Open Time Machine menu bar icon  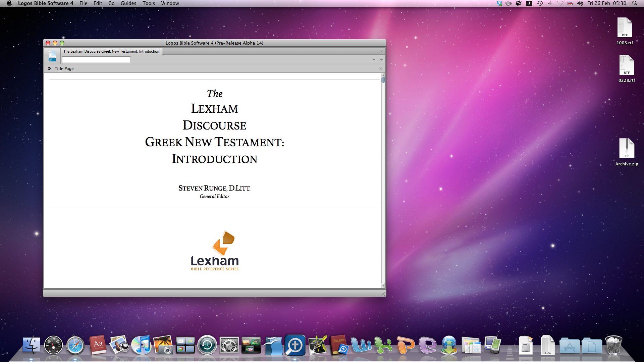(540, 3)
